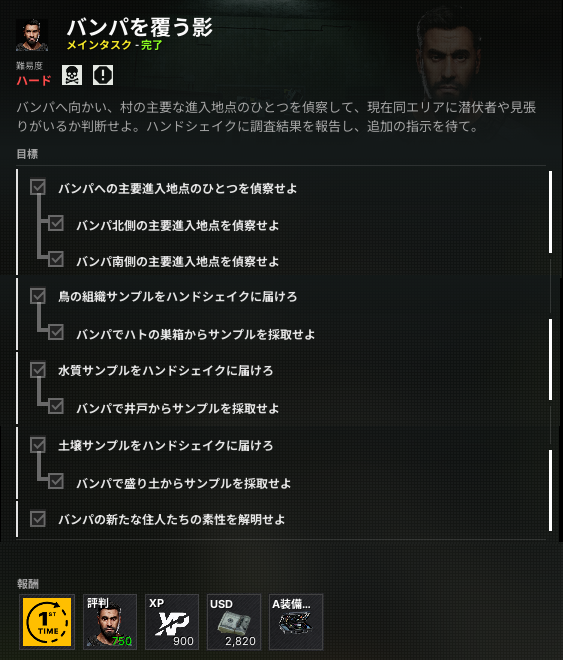
Task: Toggle checkbox for バンパ南側の主要進入地点を偵察せよ
Action: point(56,259)
